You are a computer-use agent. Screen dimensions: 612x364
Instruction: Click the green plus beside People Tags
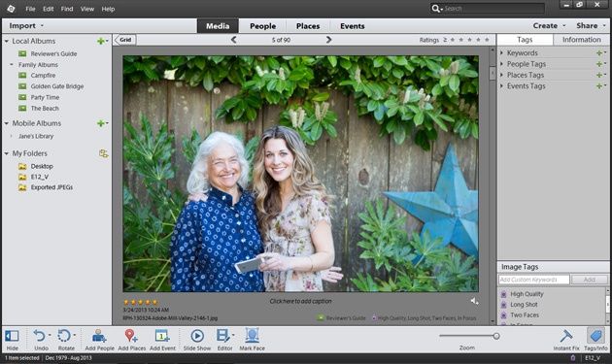click(x=599, y=64)
